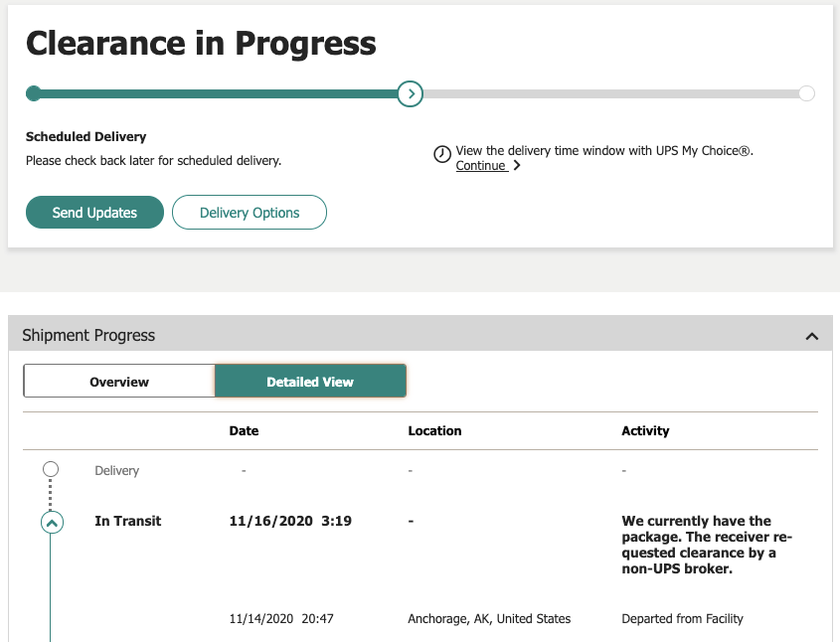Collapse the In Transit step chevron
Image resolution: width=840 pixels, height=642 pixels.
pyautogui.click(x=52, y=523)
